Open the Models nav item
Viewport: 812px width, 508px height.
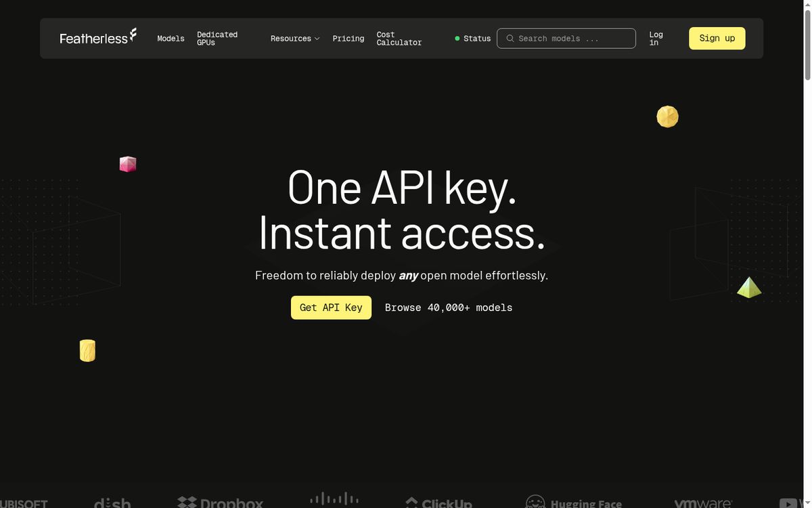point(171,39)
